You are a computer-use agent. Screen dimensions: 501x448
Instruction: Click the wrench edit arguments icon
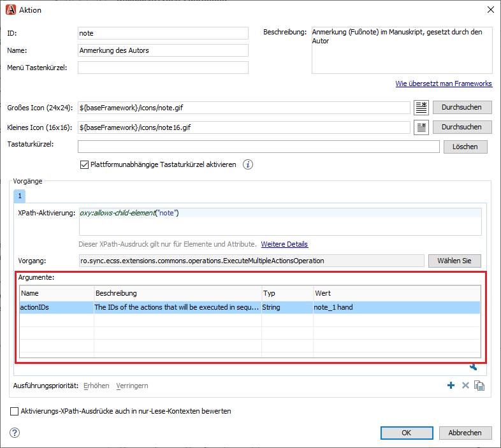click(x=473, y=367)
